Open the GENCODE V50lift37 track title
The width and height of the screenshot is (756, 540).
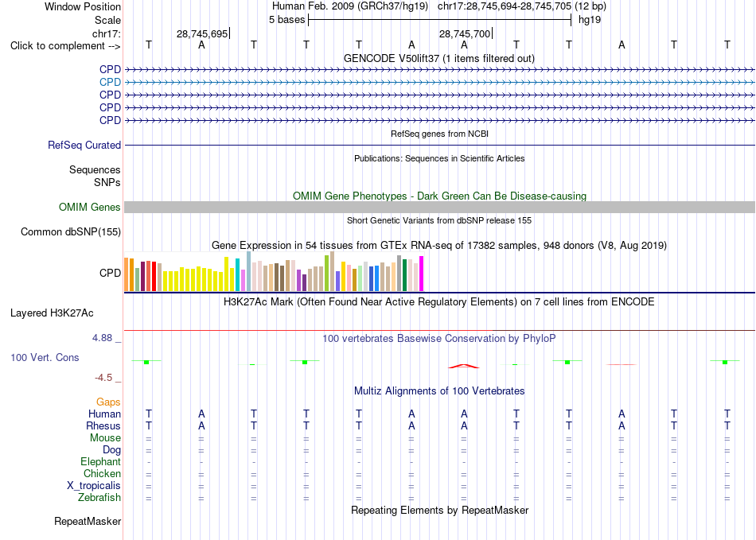coord(439,58)
